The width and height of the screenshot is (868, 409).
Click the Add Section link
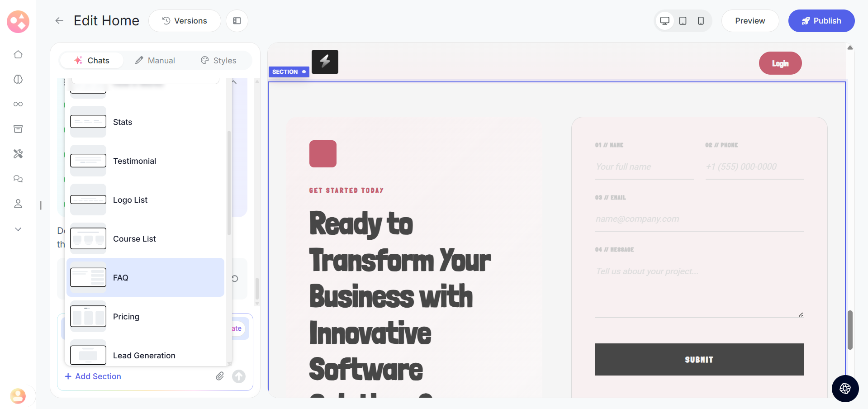(93, 376)
